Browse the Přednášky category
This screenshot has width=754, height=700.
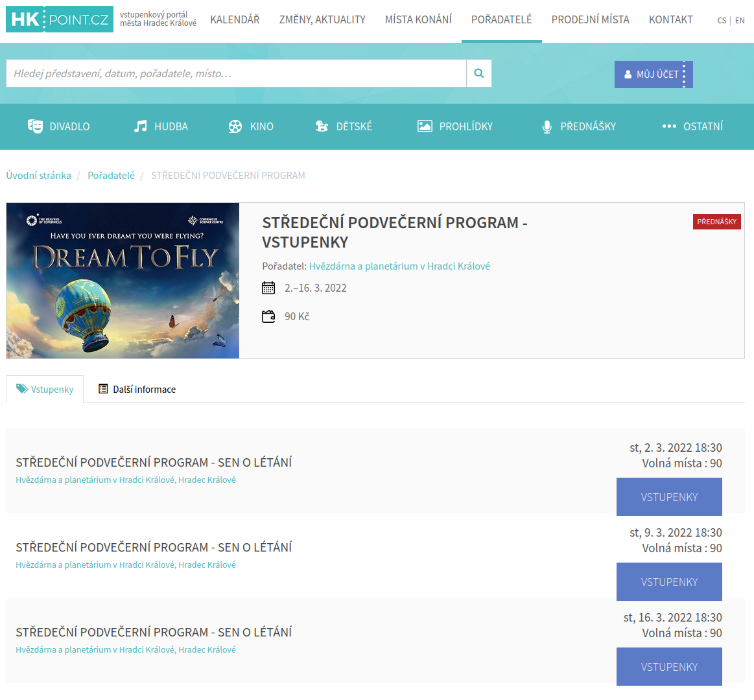point(579,126)
